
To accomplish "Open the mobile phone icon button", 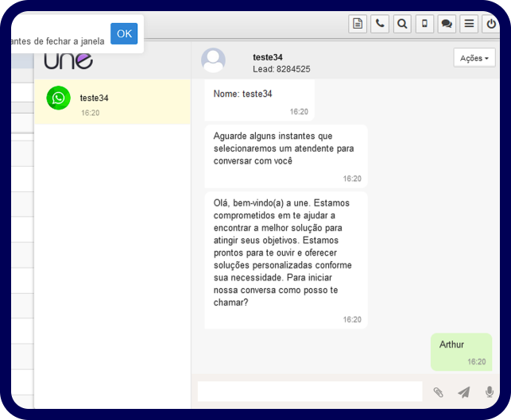I will [x=424, y=24].
